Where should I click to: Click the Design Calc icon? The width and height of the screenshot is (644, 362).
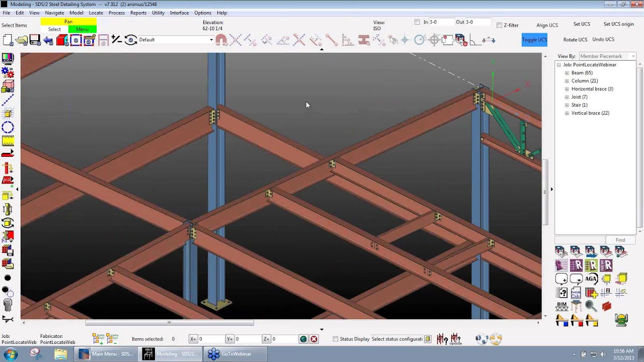coord(576,293)
